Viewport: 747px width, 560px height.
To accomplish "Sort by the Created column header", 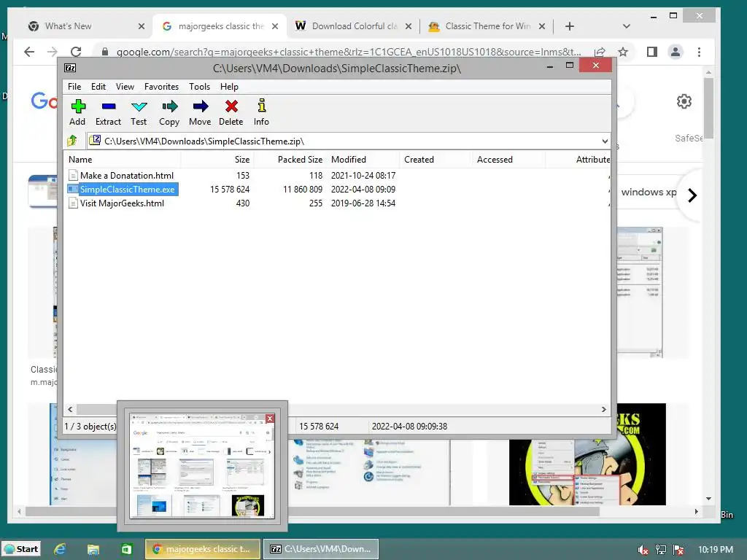I will [435, 160].
